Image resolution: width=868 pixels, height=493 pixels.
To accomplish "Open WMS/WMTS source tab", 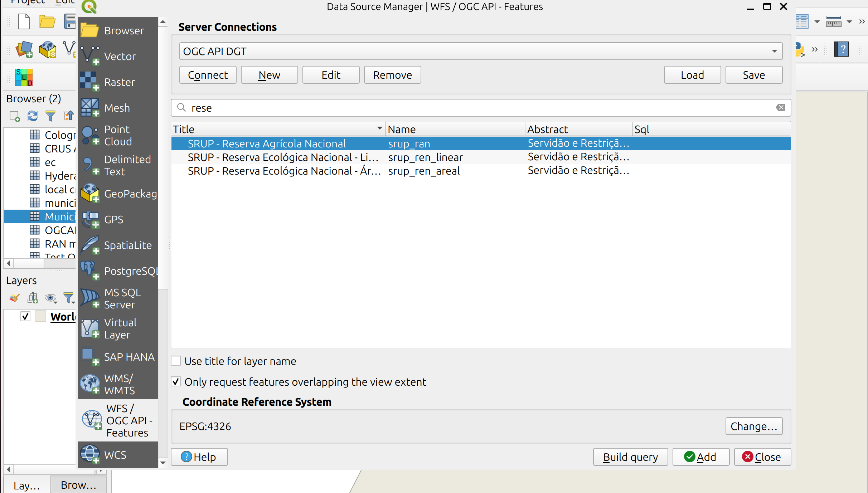I will pos(117,384).
